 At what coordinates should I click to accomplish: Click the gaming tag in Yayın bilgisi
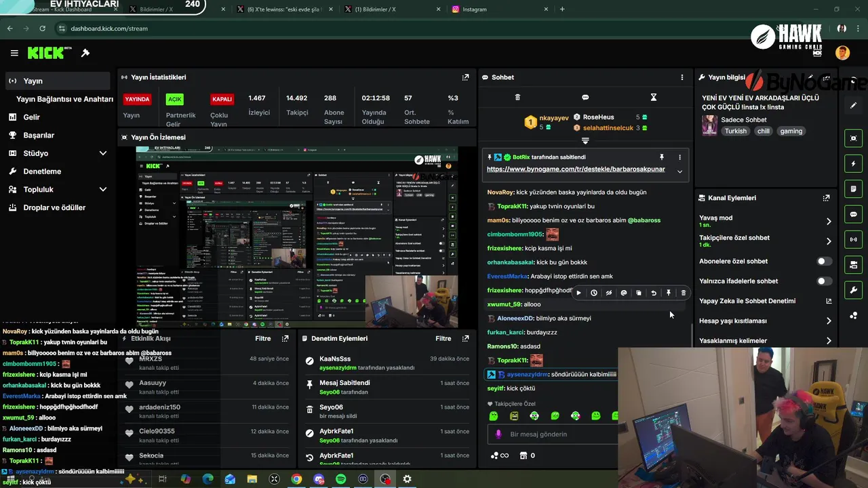pos(791,131)
